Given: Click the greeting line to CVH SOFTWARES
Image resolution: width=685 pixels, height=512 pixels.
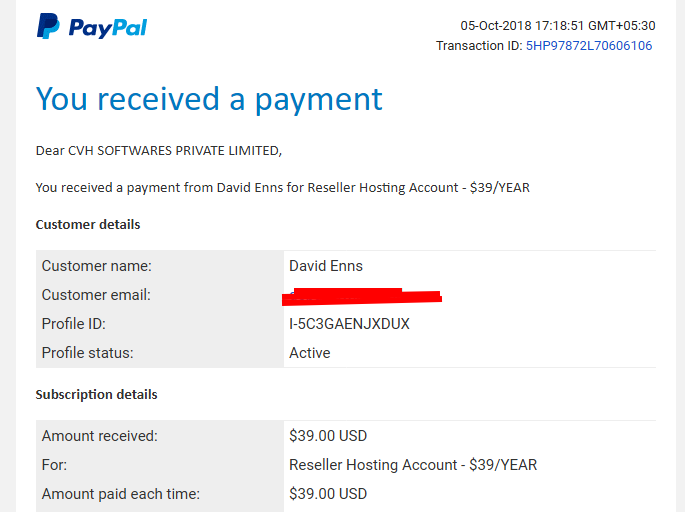Looking at the screenshot, I should (x=159, y=151).
